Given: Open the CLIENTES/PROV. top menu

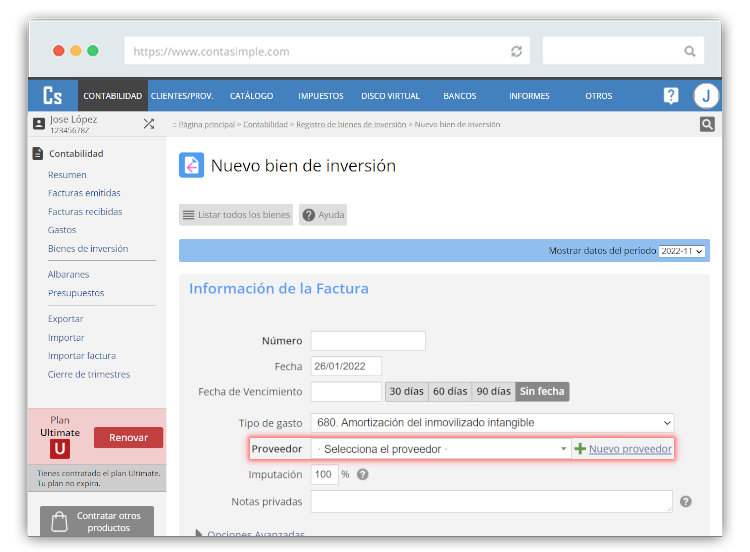Looking at the screenshot, I should (x=182, y=96).
